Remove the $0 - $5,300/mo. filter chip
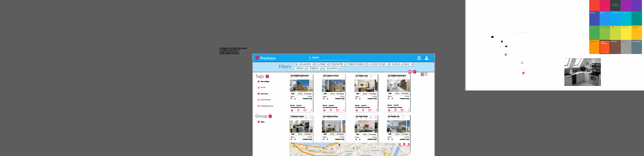 [313, 64]
